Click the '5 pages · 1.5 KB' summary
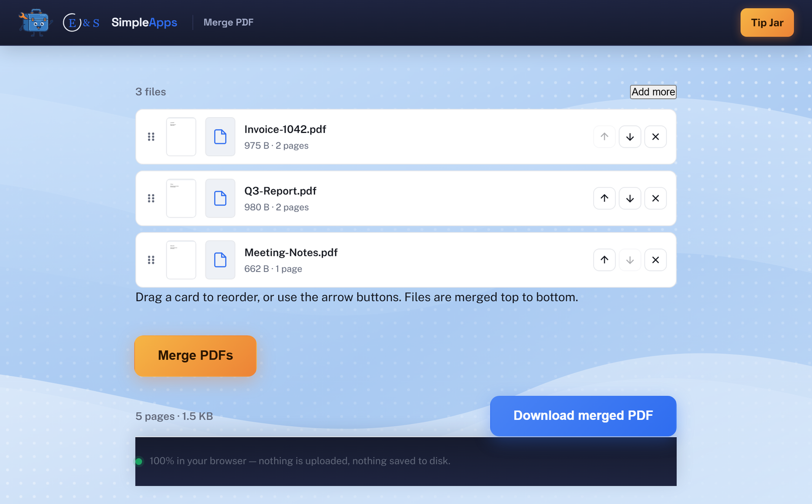Viewport: 812px width, 504px height. coord(174,416)
